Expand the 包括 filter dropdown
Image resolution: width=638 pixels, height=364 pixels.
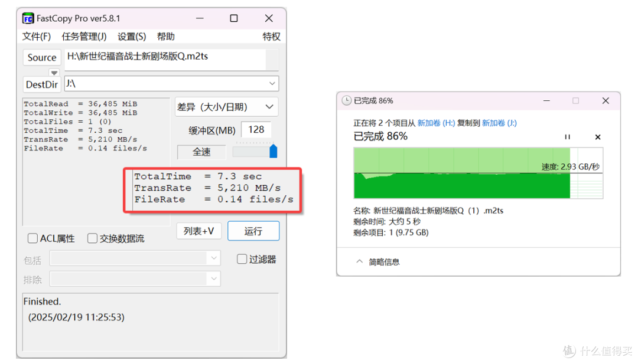214,258
